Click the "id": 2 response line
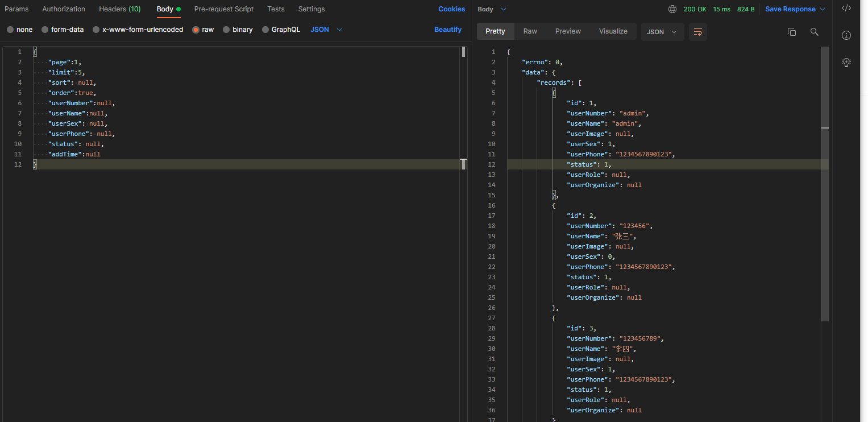Viewport: 868px width, 422px height. [582, 216]
